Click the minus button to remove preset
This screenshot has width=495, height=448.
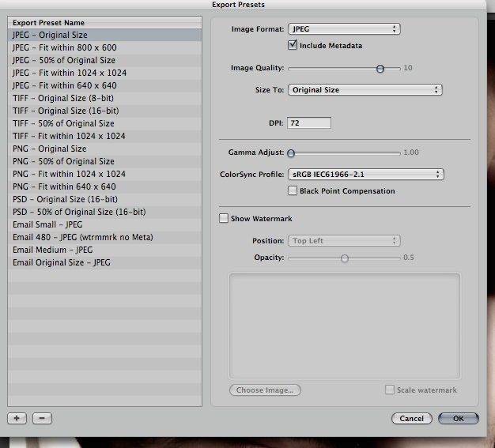tap(43, 418)
